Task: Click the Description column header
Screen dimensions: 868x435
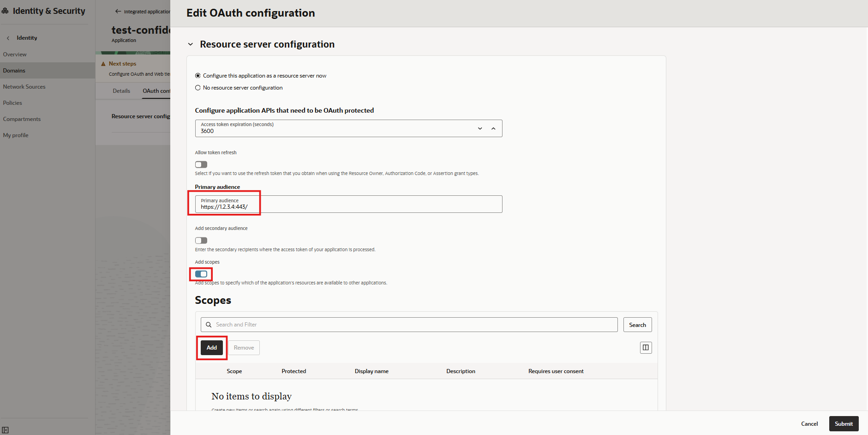Action: 461,371
